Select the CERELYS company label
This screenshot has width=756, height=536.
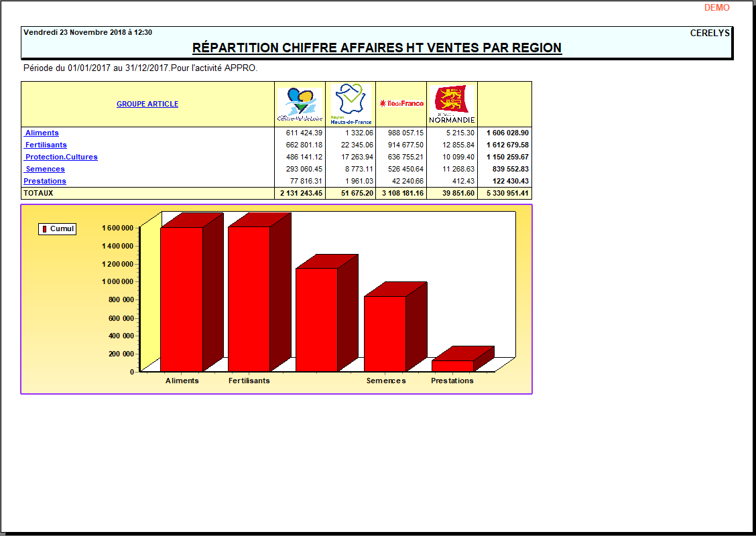click(710, 32)
